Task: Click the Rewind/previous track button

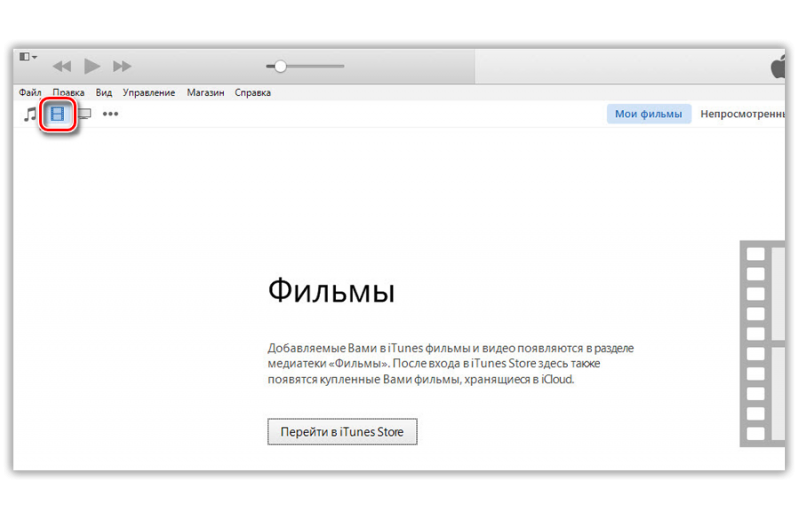Action: tap(62, 66)
